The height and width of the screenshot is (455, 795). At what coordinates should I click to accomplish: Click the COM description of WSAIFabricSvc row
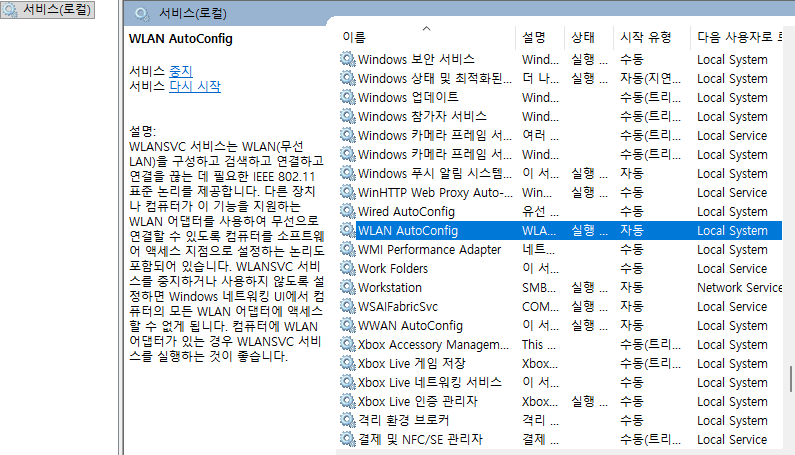click(540, 306)
